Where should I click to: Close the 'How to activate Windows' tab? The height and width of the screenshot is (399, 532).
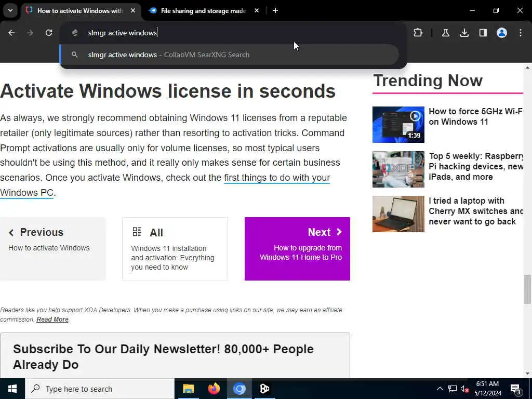point(133,10)
